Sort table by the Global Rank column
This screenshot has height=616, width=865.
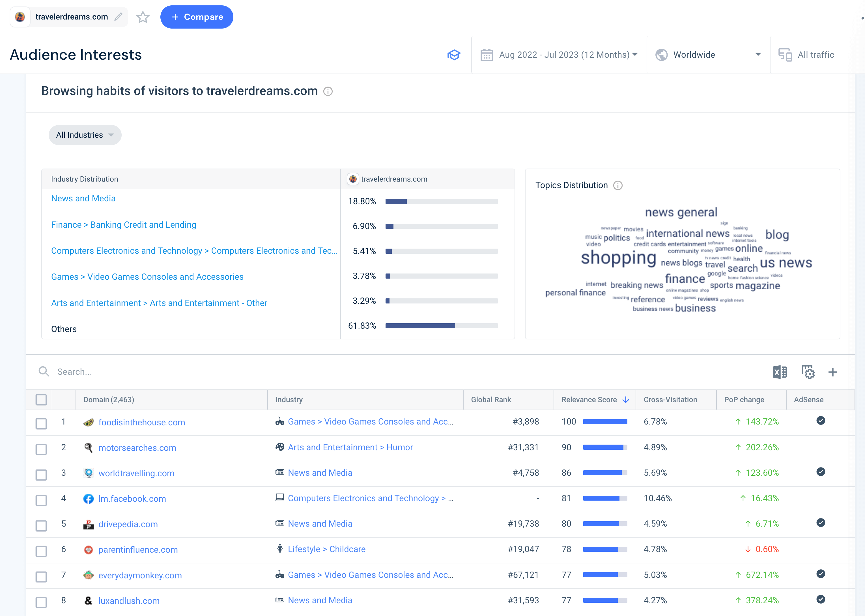[x=491, y=399]
